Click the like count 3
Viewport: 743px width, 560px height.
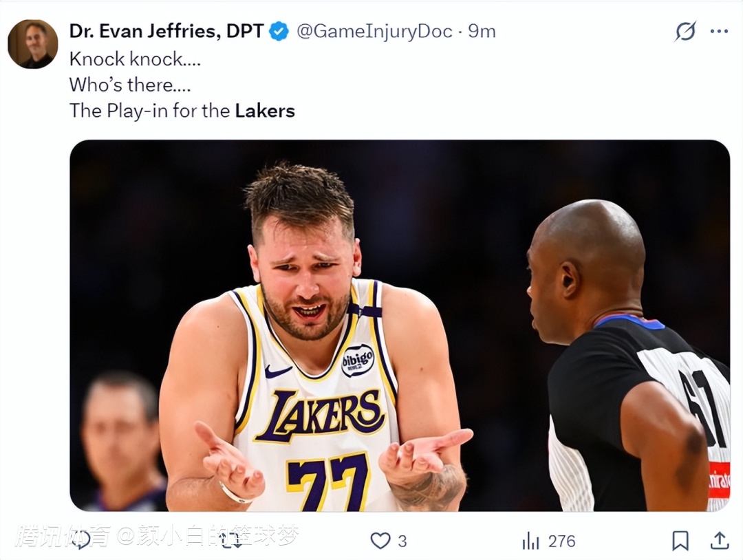click(x=402, y=541)
